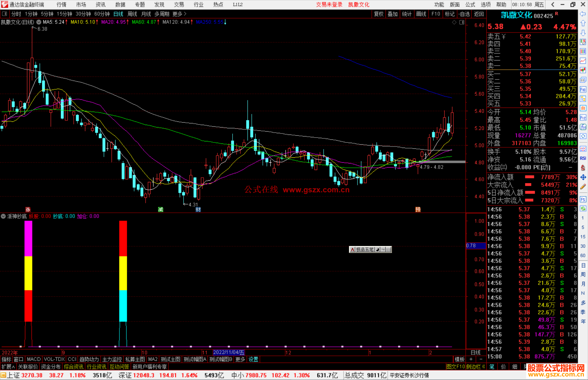Screen dimensions: 588x380
Task: Expand the MA indicator dropdown arrow
Action: [x=39, y=22]
